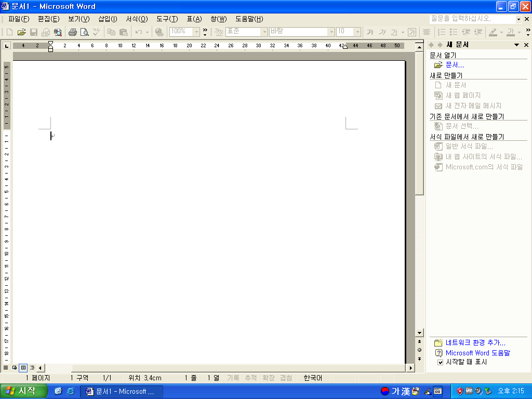Click the Print printer icon
This screenshot has height=399, width=532.
click(x=72, y=32)
